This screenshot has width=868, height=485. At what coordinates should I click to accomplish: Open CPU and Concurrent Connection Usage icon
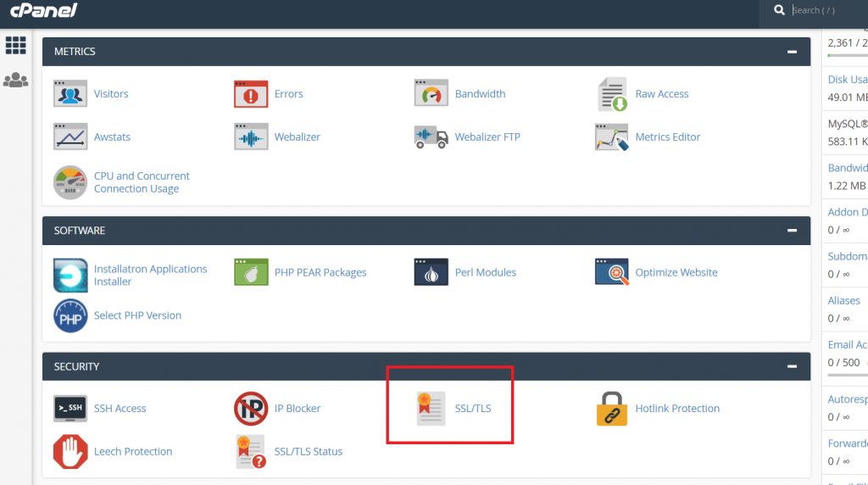70,182
